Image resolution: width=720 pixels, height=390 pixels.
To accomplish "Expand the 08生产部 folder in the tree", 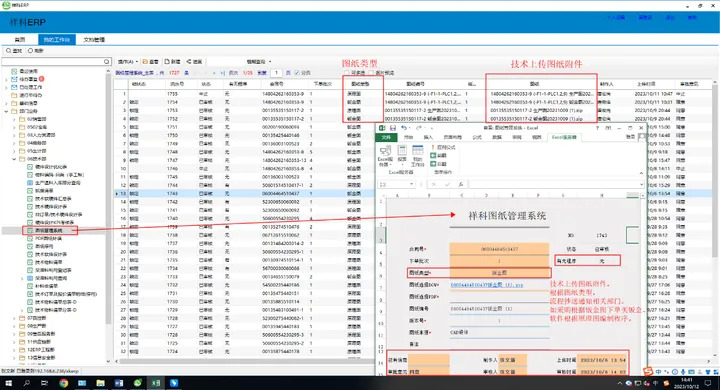I will [x=14, y=326].
